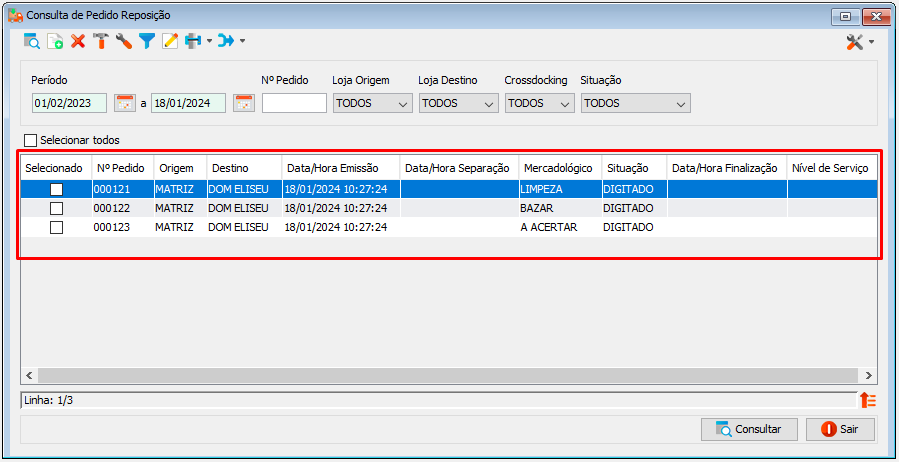Sort by the Mercadológico column header
The height and width of the screenshot is (462, 899).
tap(558, 168)
